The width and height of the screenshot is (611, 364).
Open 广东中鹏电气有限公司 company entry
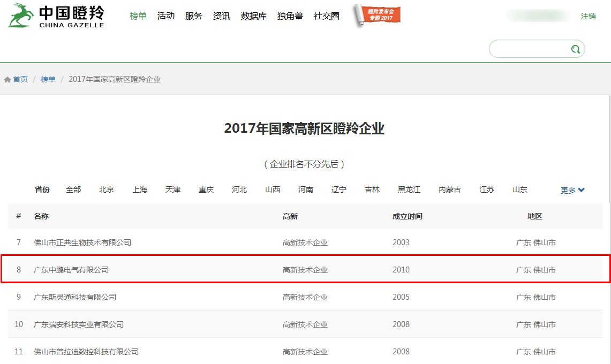[71, 270]
